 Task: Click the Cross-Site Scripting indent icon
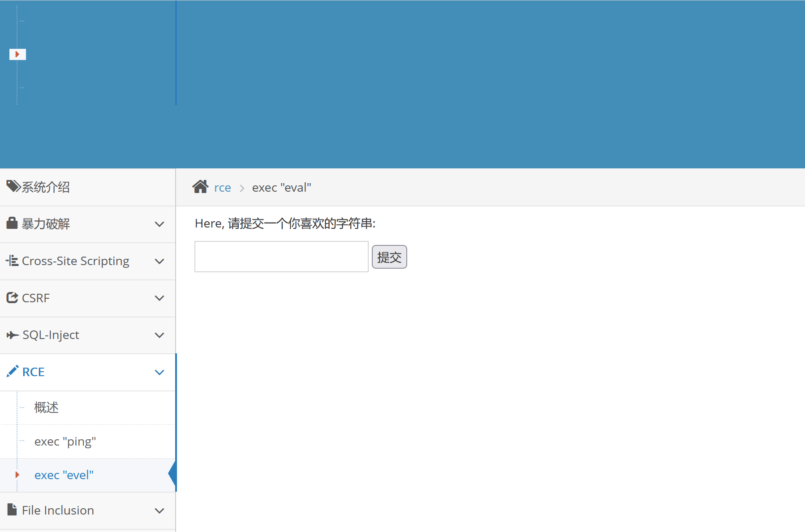tap(12, 261)
